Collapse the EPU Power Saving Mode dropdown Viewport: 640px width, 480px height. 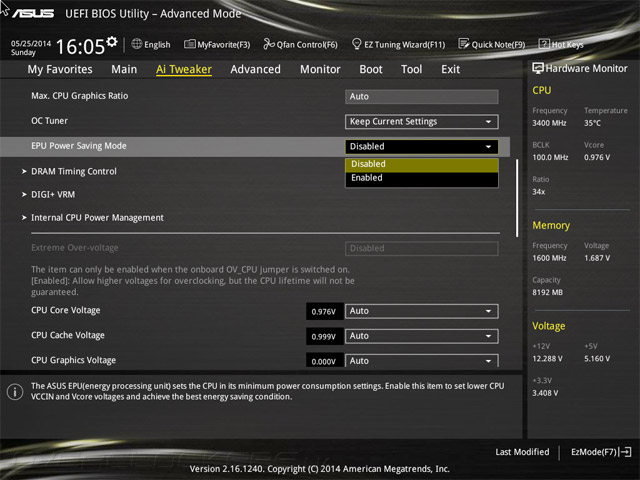coord(422,147)
